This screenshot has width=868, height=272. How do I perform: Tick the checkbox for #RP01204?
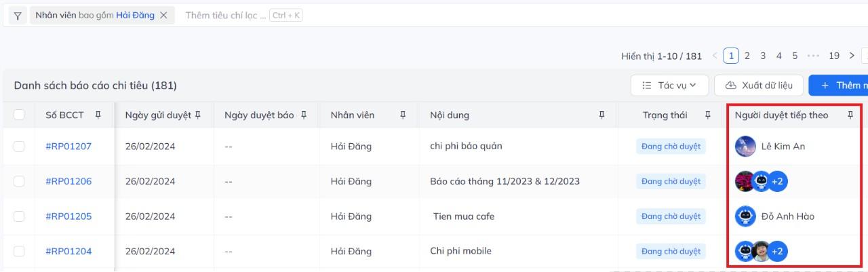[x=19, y=251]
